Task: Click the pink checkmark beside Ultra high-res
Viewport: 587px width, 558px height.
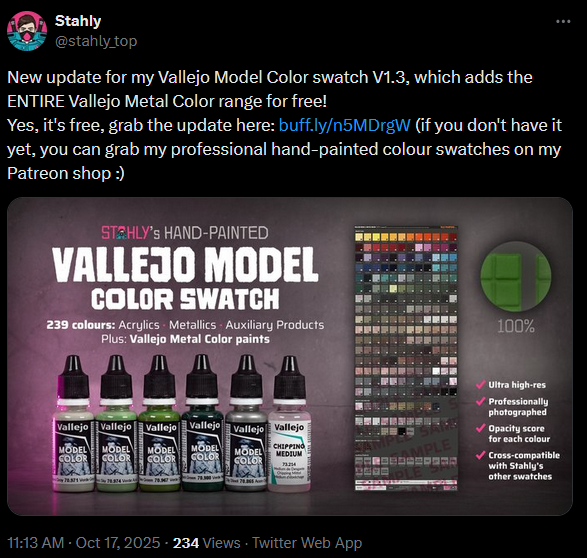Action: click(x=481, y=384)
